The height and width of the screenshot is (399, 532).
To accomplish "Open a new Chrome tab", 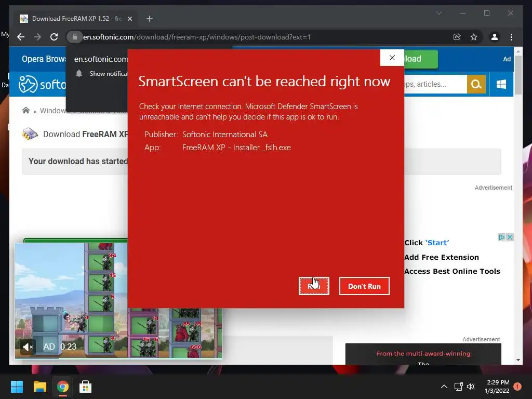I will pyautogui.click(x=150, y=19).
